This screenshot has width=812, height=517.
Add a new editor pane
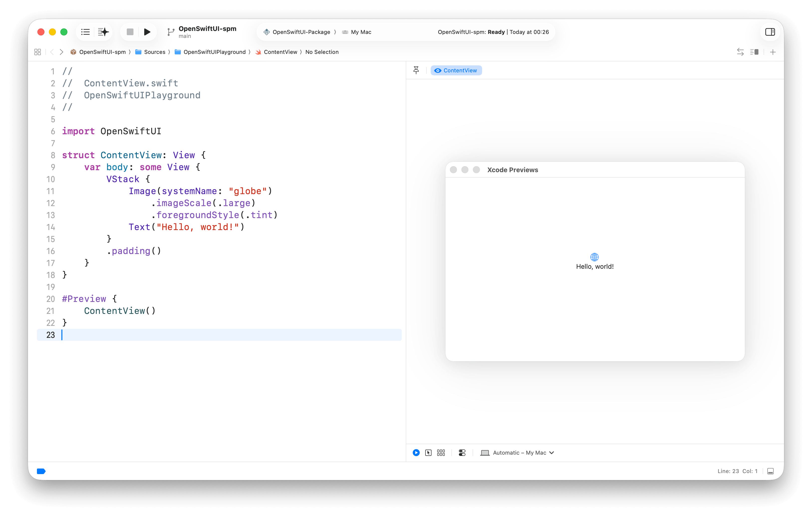773,52
